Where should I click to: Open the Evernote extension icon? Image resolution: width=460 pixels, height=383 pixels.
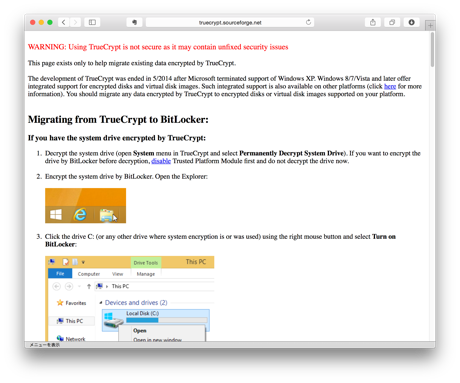[x=134, y=22]
